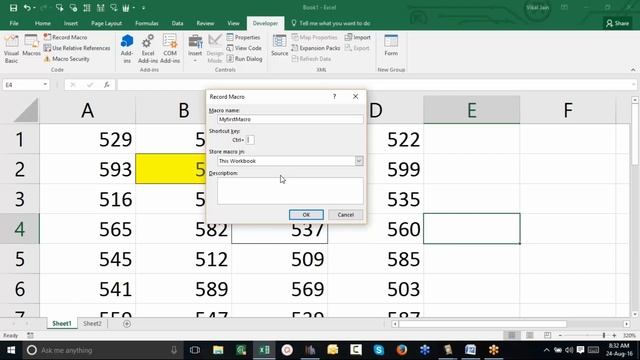Click Expansion Packs
The height and width of the screenshot is (360, 640).
click(316, 48)
